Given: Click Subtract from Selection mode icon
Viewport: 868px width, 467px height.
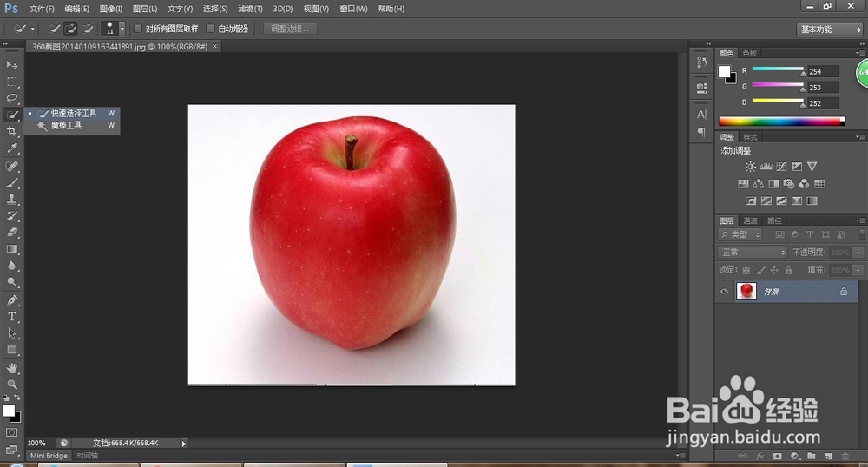Looking at the screenshot, I should (x=87, y=29).
